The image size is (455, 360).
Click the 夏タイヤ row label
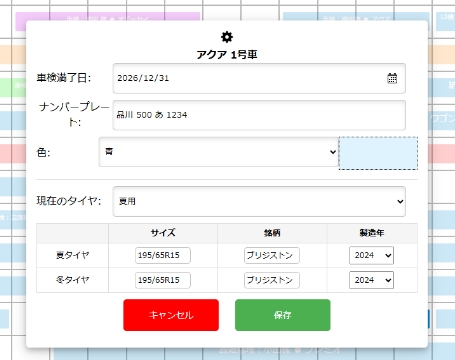pos(72,255)
